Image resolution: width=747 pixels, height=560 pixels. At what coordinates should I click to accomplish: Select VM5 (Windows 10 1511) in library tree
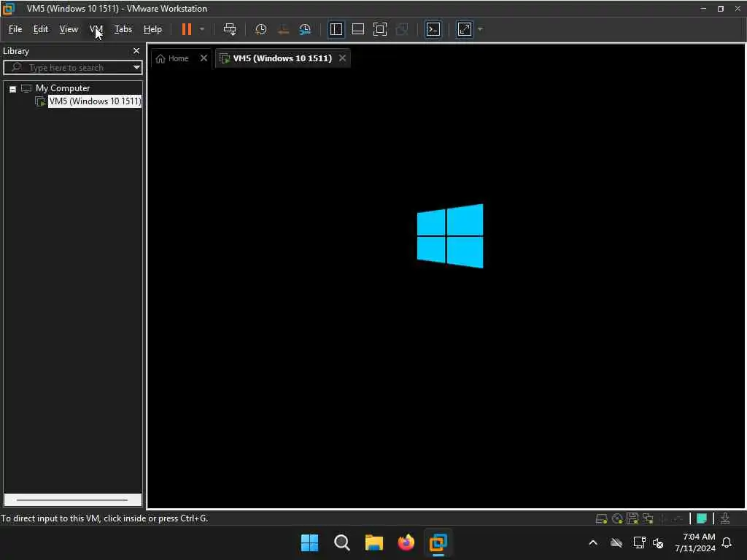pyautogui.click(x=96, y=101)
